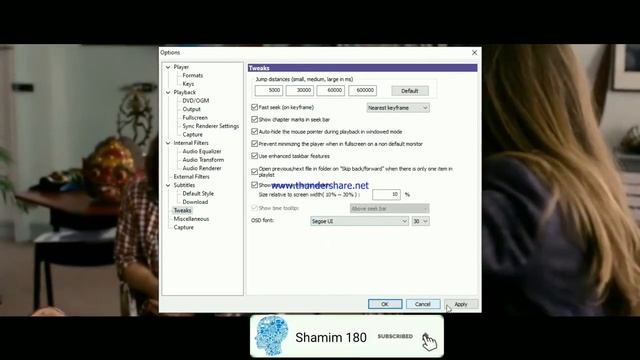The width and height of the screenshot is (640, 360).
Task: Click the large jump distance field 60000
Action: 331,91
